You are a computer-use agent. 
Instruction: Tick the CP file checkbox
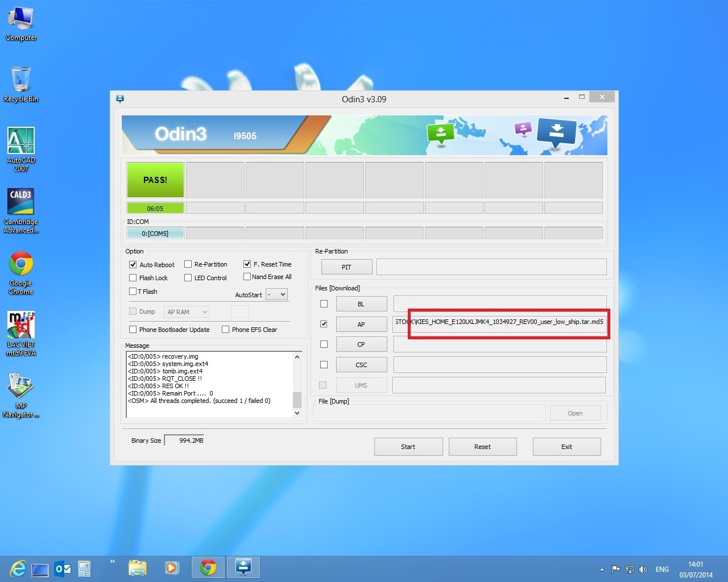[x=324, y=344]
